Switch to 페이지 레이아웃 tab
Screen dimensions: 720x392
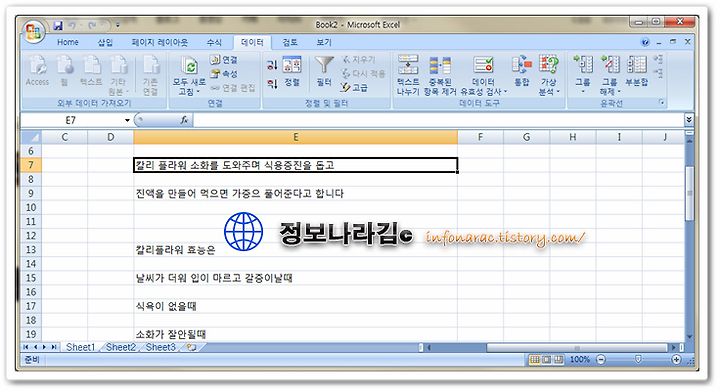point(159,42)
